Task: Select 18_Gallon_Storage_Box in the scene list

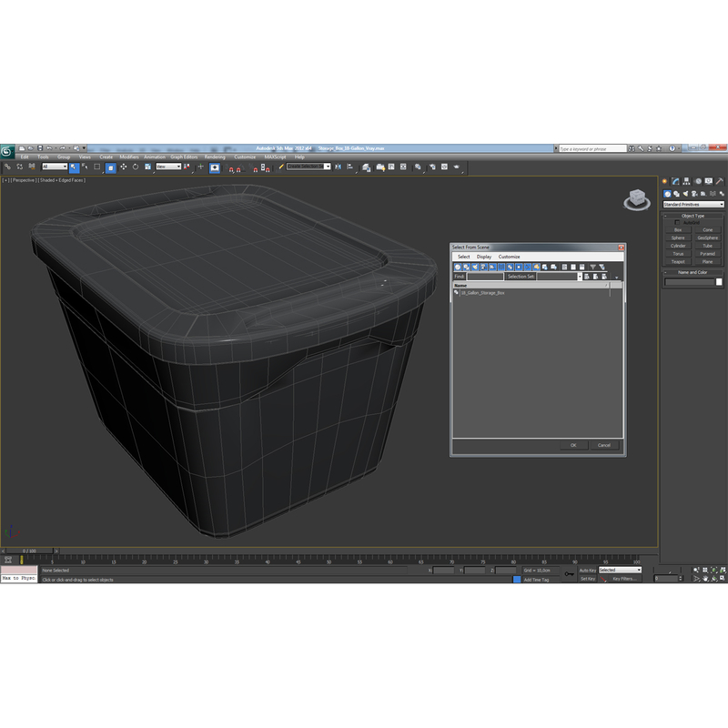Action: [481, 292]
